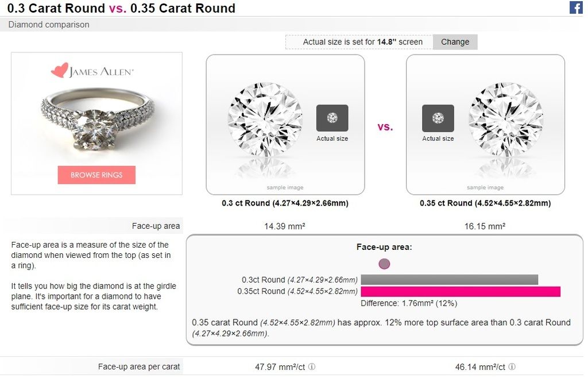Click the pink 0.35ct Round area bar

[460, 291]
